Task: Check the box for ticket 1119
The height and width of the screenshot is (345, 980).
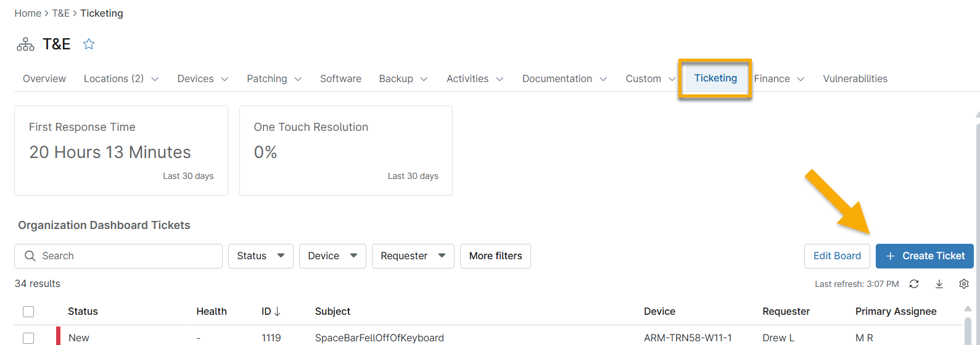Action: click(28, 338)
